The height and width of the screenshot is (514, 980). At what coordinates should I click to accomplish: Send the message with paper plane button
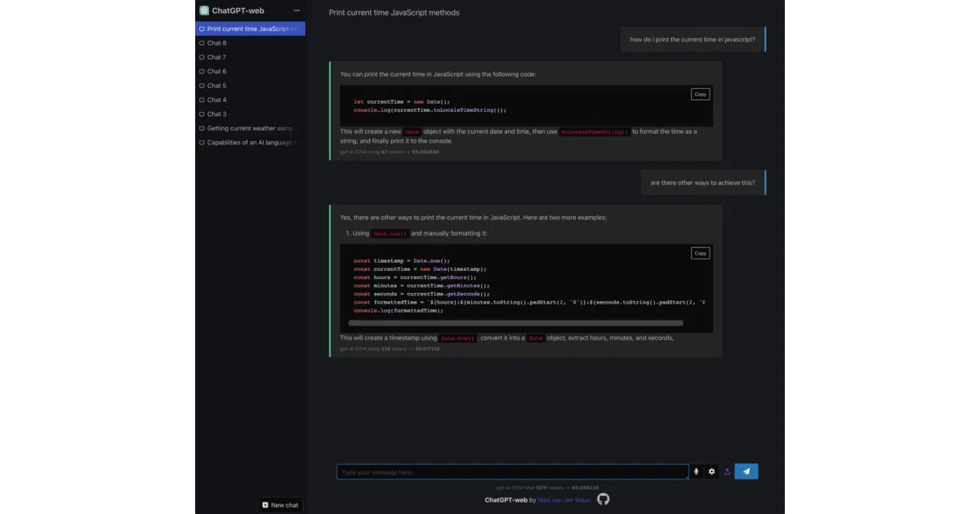click(746, 472)
